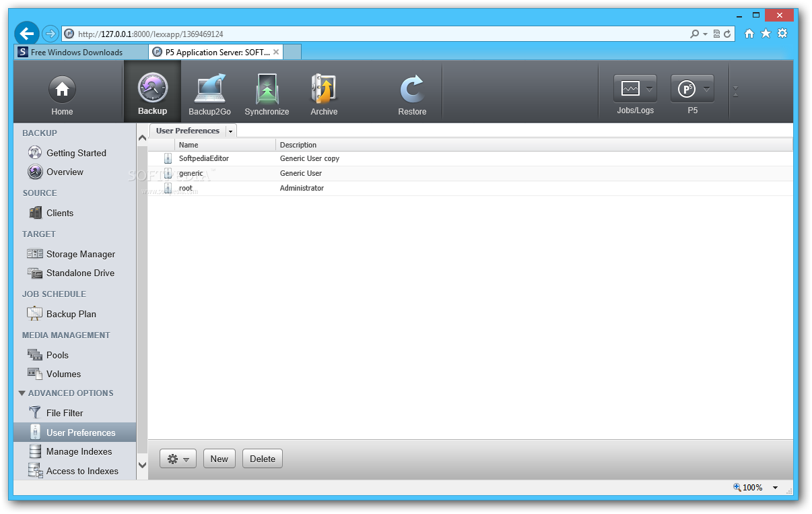Select the generic user row
This screenshot has height=514, width=812.
(x=470, y=173)
